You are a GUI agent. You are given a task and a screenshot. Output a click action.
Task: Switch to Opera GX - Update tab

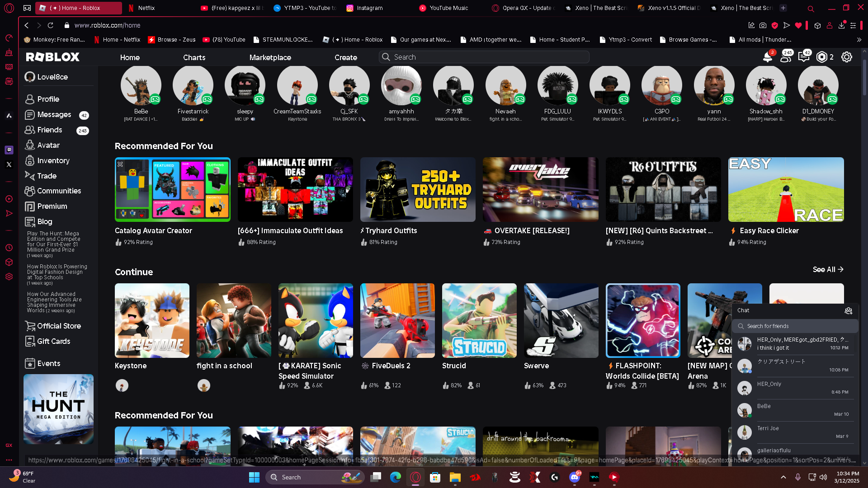pyautogui.click(x=523, y=8)
